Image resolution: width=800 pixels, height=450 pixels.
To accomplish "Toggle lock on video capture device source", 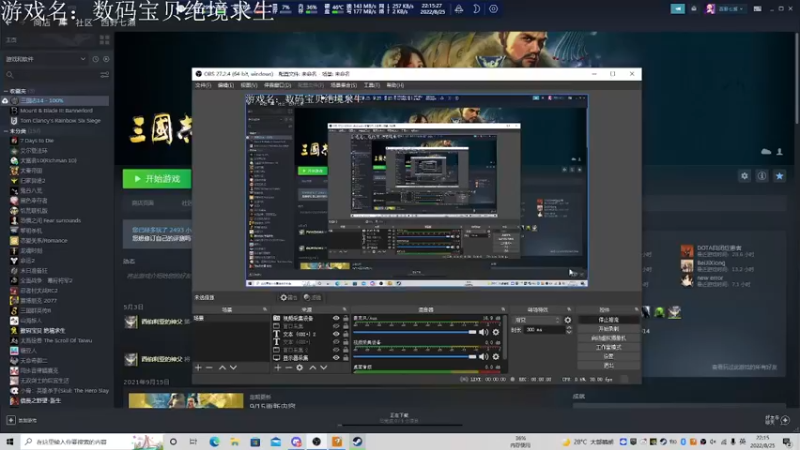I will (x=346, y=318).
